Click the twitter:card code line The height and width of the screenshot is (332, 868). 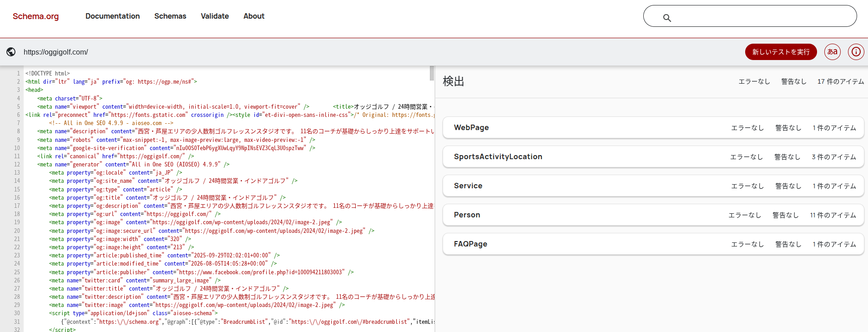(x=135, y=280)
